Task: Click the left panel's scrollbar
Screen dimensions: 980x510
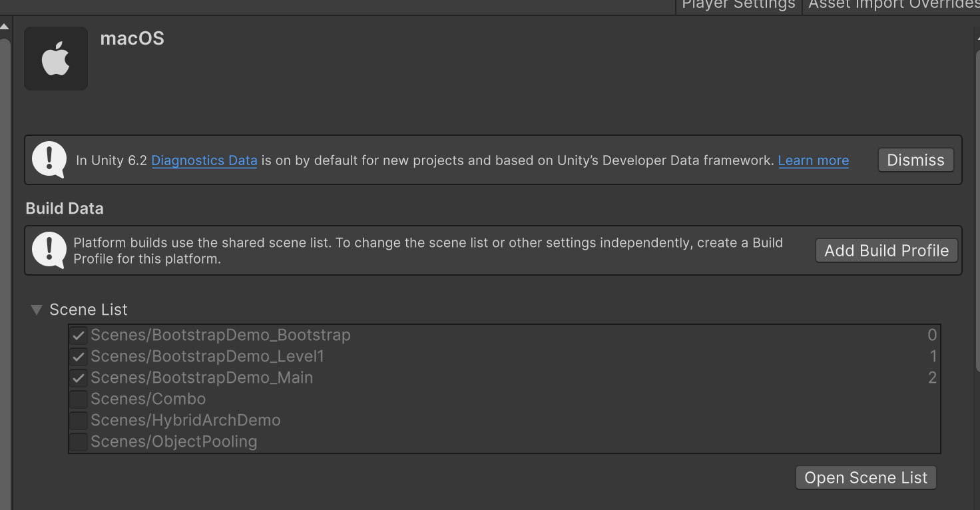Action: pyautogui.click(x=5, y=266)
